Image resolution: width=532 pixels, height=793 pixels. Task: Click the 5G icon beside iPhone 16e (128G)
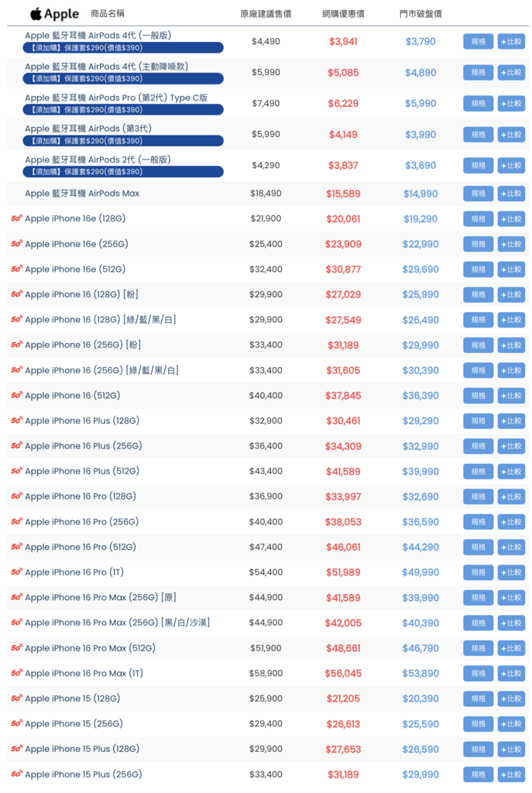pos(17,218)
